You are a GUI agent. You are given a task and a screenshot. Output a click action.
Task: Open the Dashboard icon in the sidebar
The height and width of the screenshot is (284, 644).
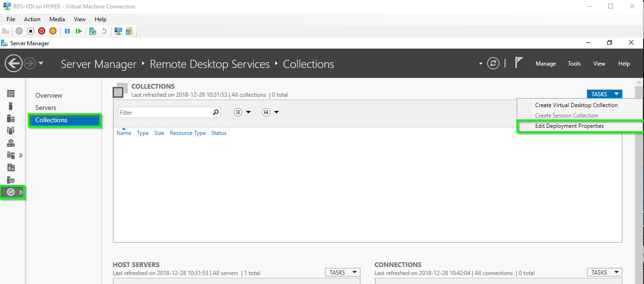[11, 94]
